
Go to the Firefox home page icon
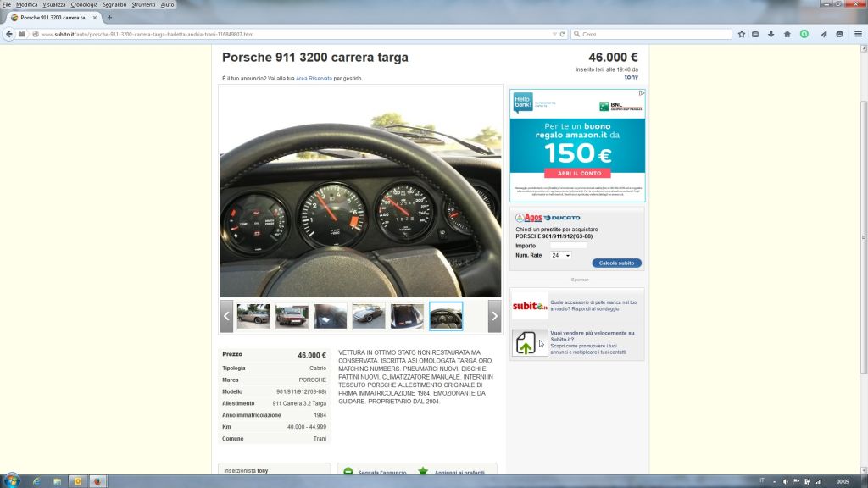787,34
